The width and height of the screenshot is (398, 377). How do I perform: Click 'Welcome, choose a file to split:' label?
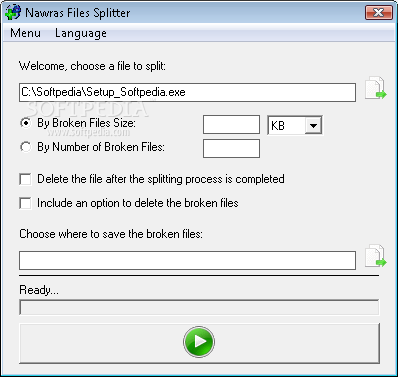tap(92, 66)
